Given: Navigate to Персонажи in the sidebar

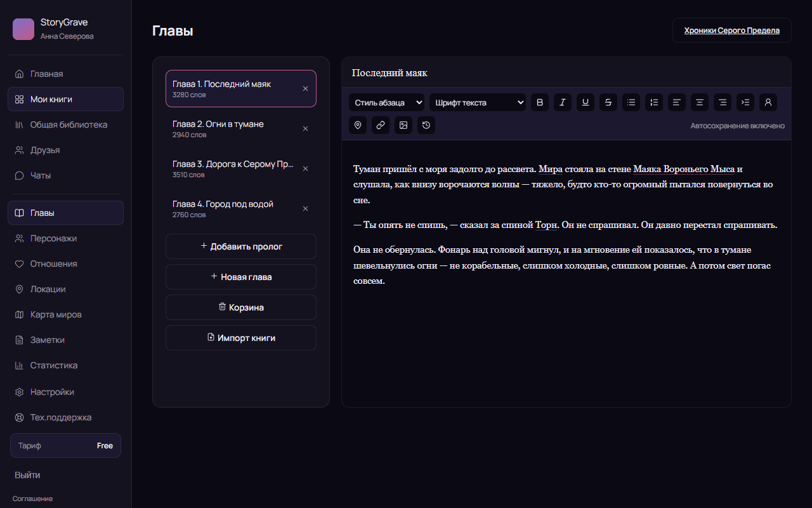Looking at the screenshot, I should point(65,238).
